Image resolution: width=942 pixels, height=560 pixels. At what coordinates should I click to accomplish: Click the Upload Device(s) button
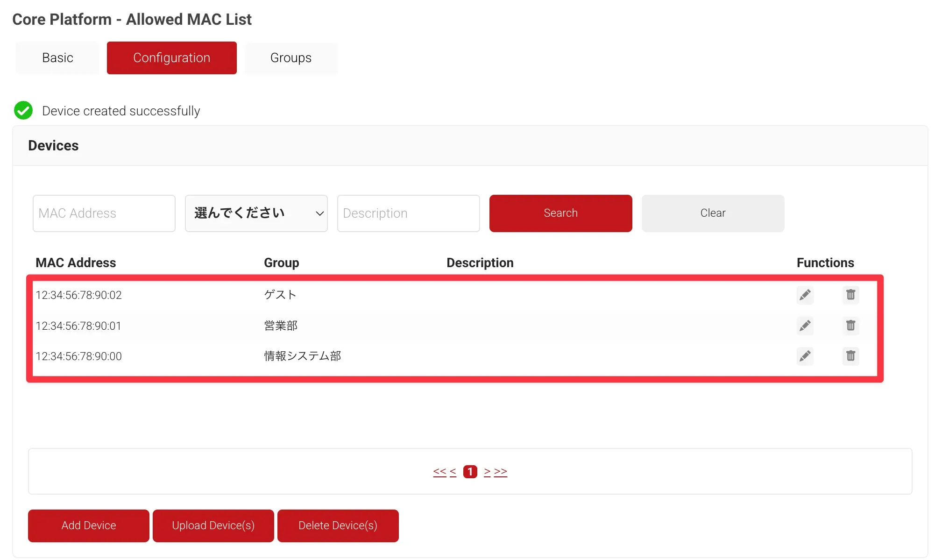click(213, 525)
